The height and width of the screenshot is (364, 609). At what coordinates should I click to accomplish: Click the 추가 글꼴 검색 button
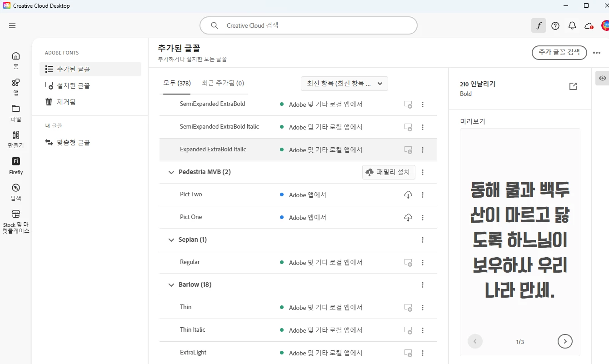(559, 52)
